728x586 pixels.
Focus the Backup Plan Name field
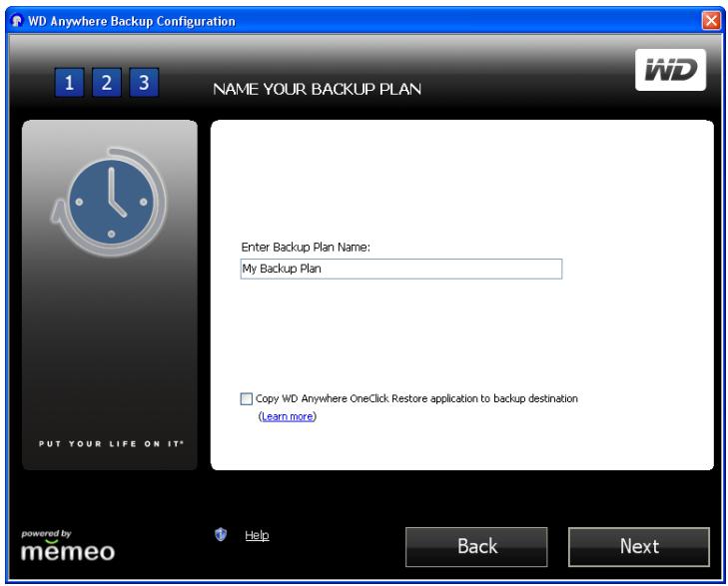401,269
